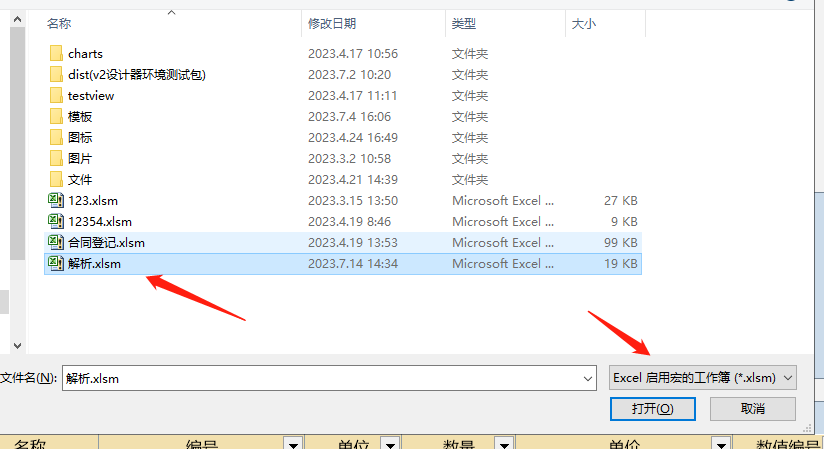Image resolution: width=824 pixels, height=449 pixels.
Task: Open dropdown arrow in 编号 spreadsheet column
Action: [293, 443]
